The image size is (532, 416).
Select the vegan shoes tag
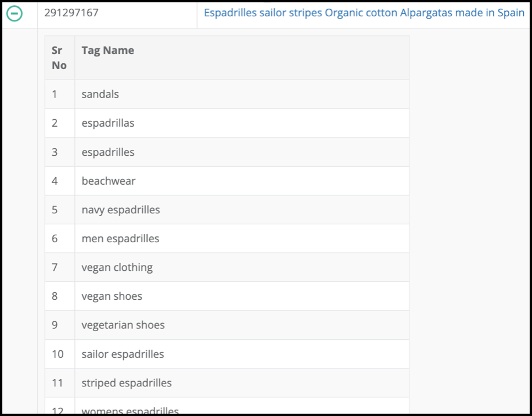112,296
